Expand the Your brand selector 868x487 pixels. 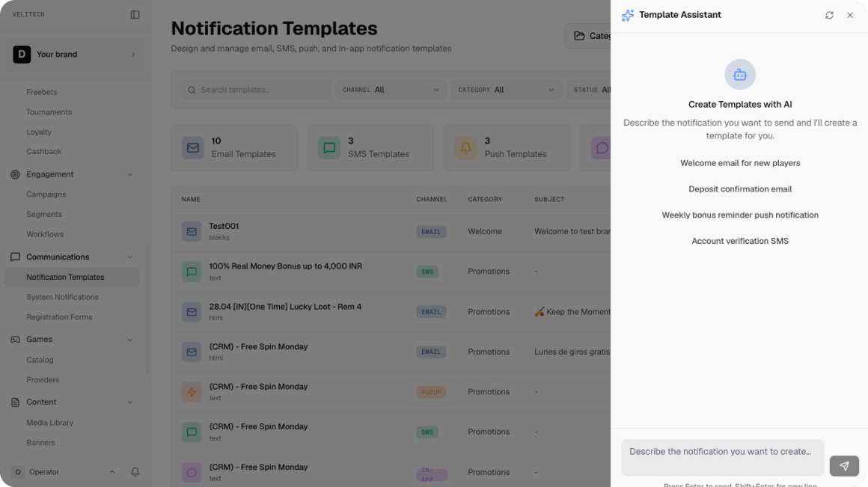pos(75,54)
